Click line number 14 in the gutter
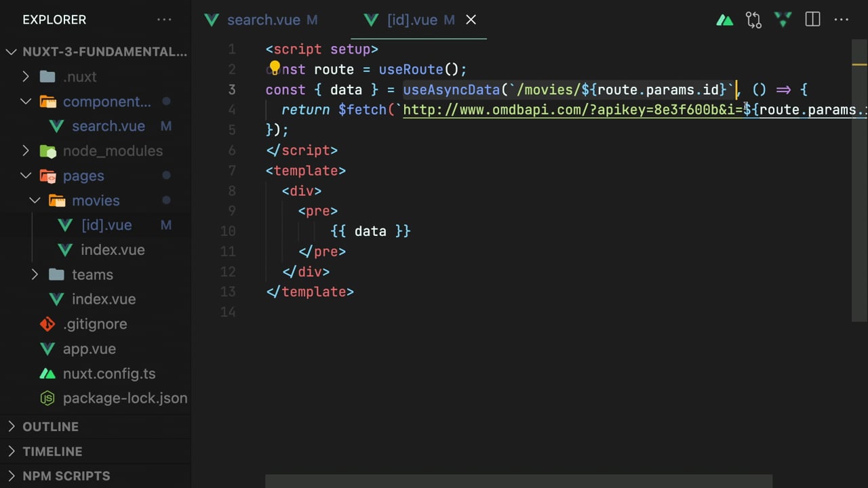 228,312
